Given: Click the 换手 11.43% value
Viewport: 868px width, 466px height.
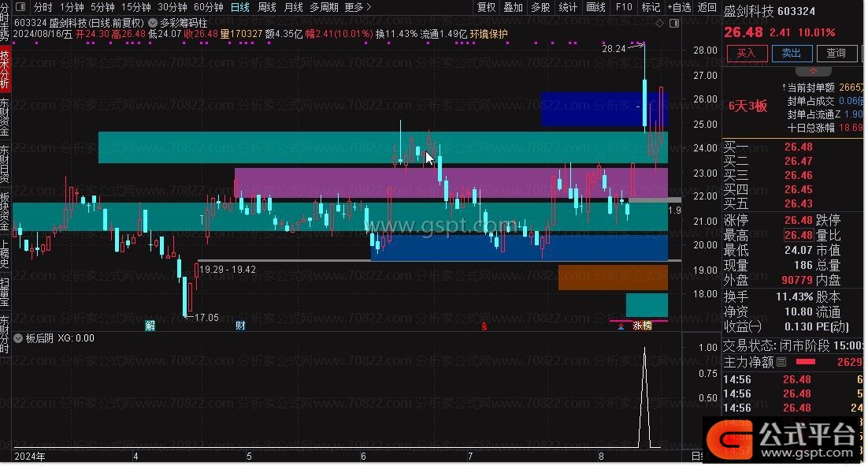Looking at the screenshot, I should 794,296.
